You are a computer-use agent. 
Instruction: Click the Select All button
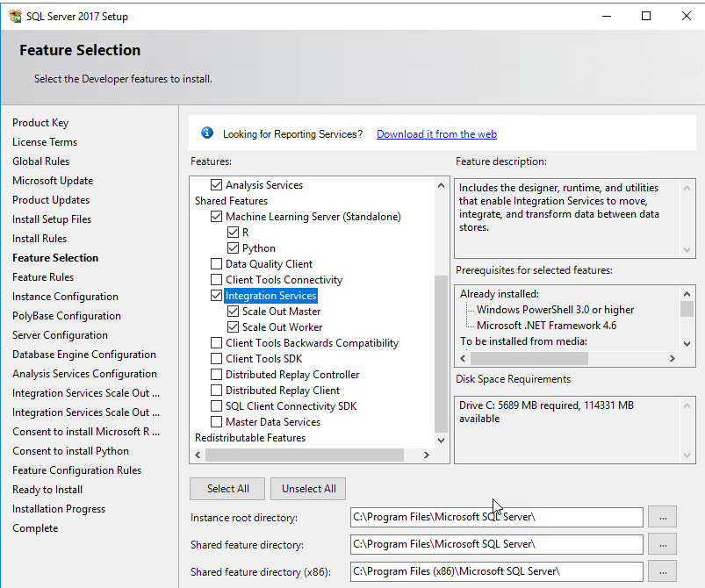(x=227, y=488)
